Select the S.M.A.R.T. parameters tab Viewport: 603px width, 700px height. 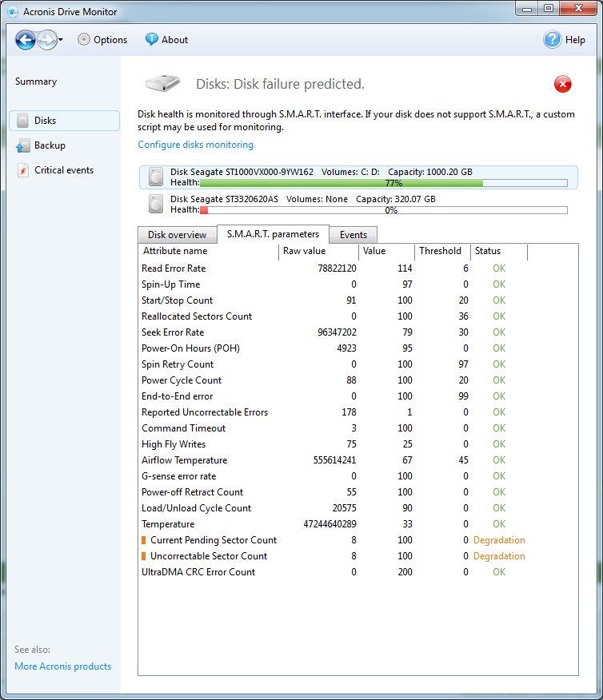click(x=273, y=234)
